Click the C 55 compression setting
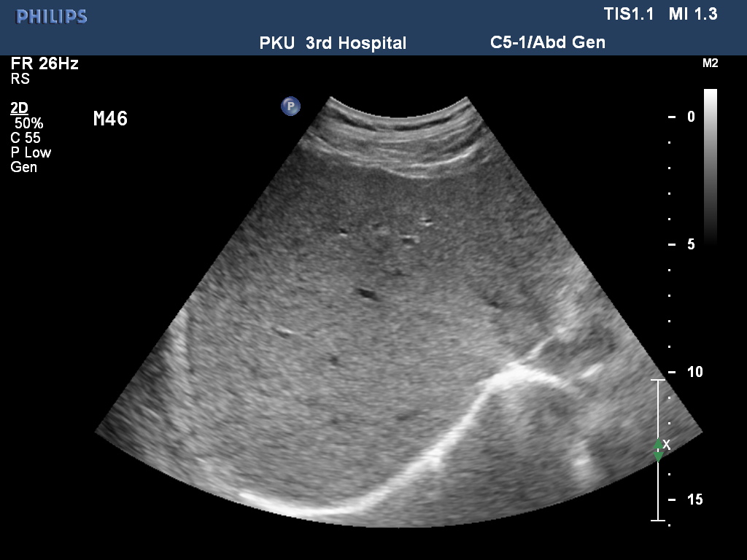Viewport: 747px width, 560px height. [x=26, y=139]
